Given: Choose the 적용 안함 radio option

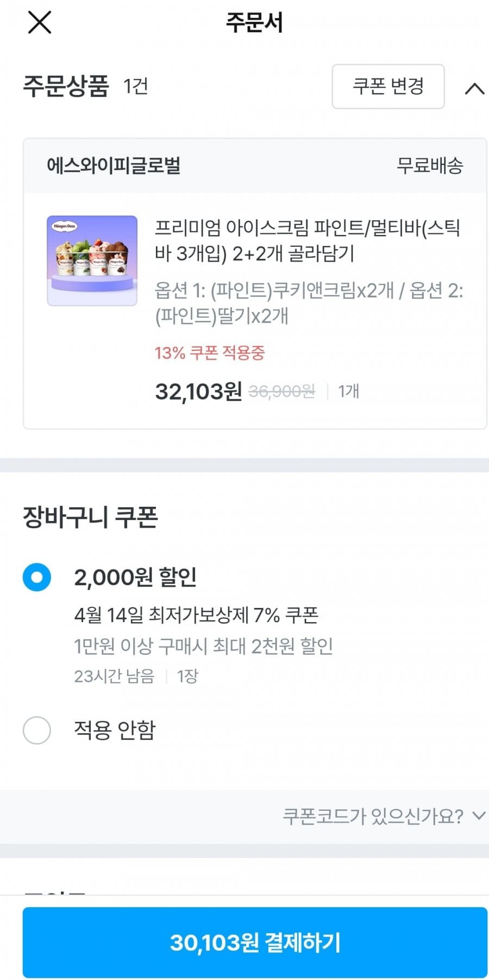Looking at the screenshot, I should 37,730.
